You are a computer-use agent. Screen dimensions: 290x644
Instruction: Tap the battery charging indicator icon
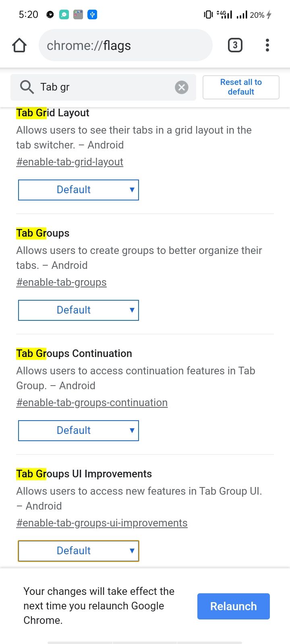269,15
